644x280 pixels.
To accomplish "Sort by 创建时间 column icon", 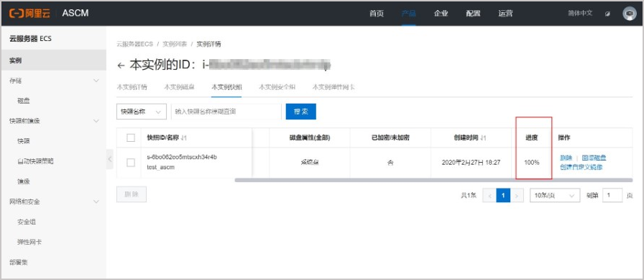I will [x=483, y=138].
